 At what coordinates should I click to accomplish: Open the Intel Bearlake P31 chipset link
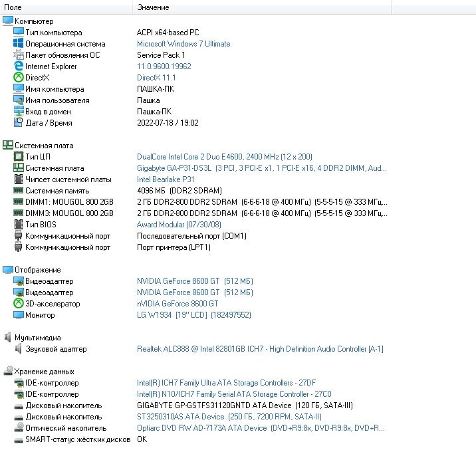point(166,179)
